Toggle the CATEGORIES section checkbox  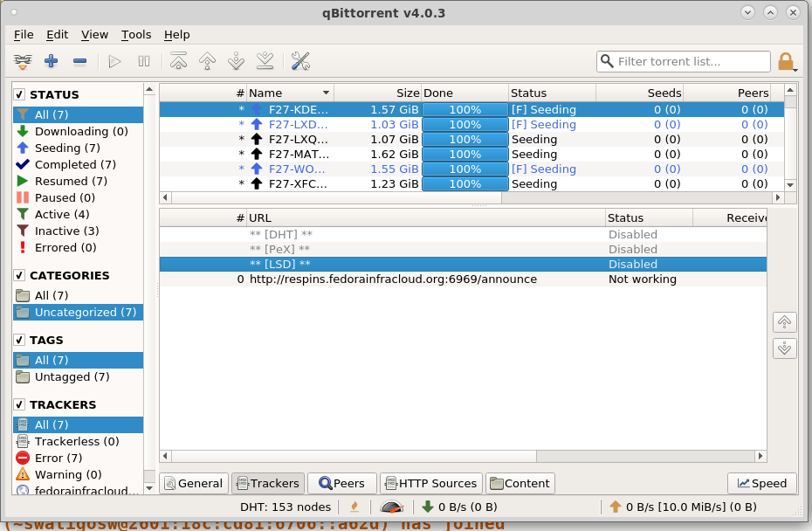click(x=20, y=275)
